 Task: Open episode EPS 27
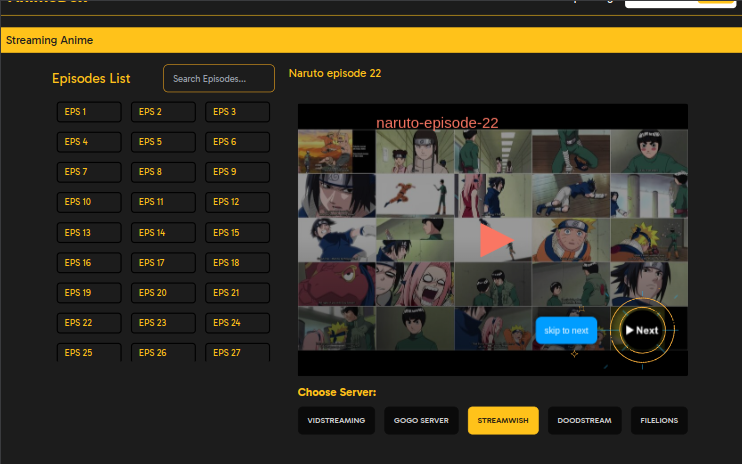[x=238, y=352]
